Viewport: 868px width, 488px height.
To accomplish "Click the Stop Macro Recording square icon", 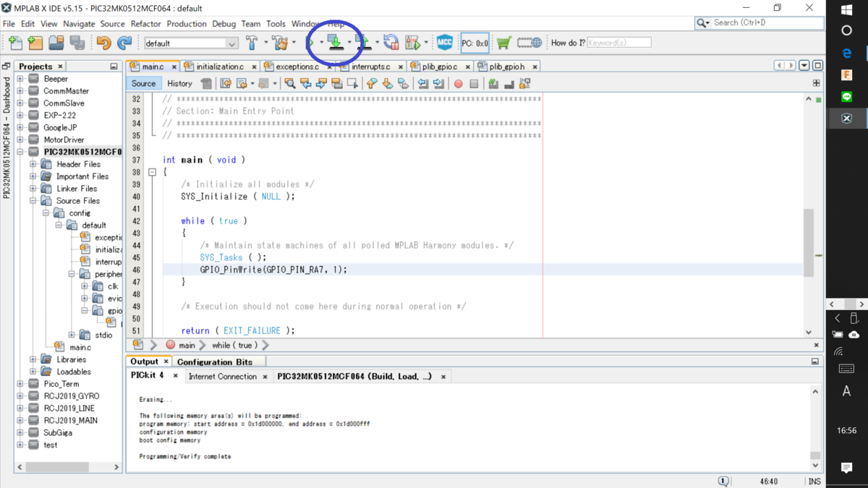I will pyautogui.click(x=474, y=84).
